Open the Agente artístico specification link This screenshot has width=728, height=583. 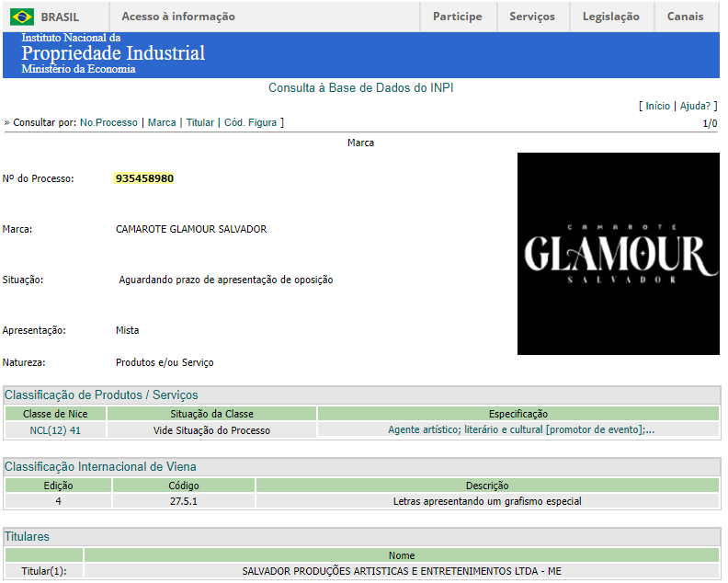[x=521, y=429]
